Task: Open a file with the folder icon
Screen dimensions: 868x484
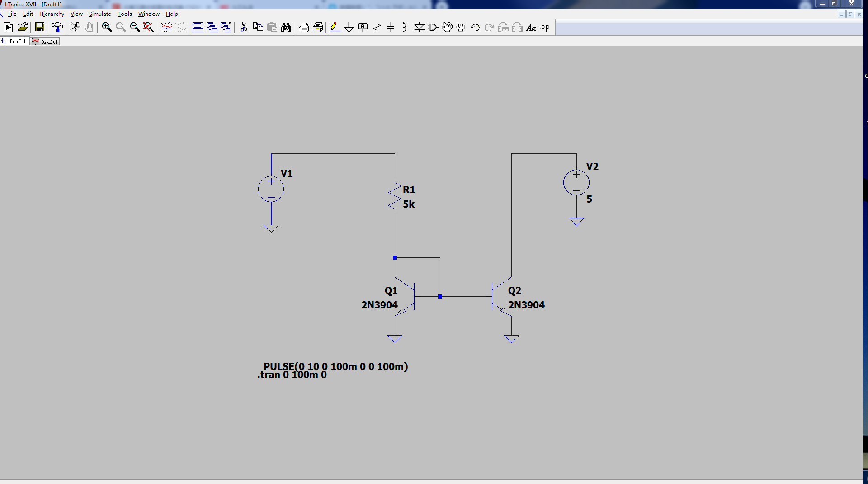Action: [x=23, y=27]
